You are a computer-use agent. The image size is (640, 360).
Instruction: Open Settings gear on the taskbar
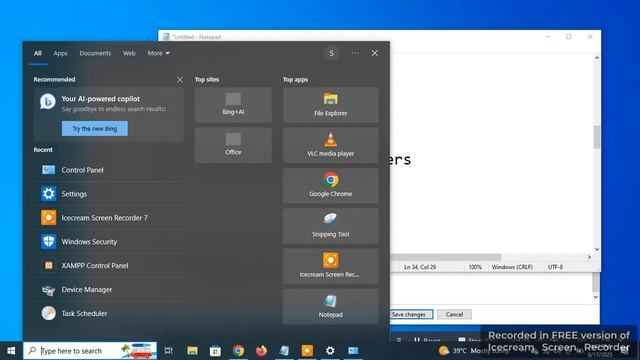(x=330, y=351)
